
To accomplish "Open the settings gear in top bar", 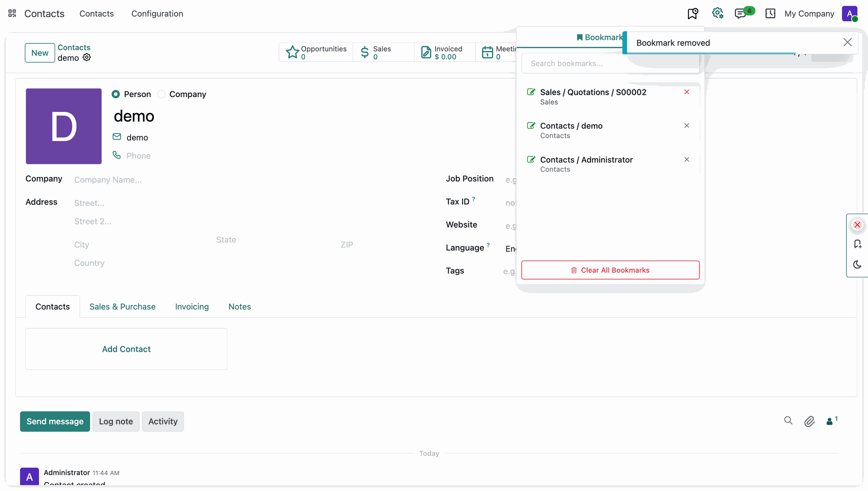I will (x=717, y=13).
